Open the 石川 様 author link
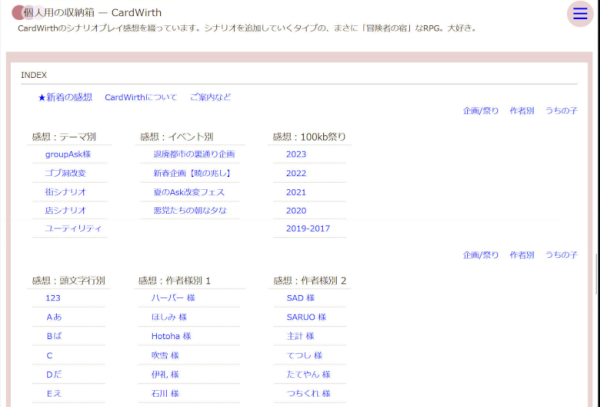This screenshot has height=407, width=600. (165, 394)
